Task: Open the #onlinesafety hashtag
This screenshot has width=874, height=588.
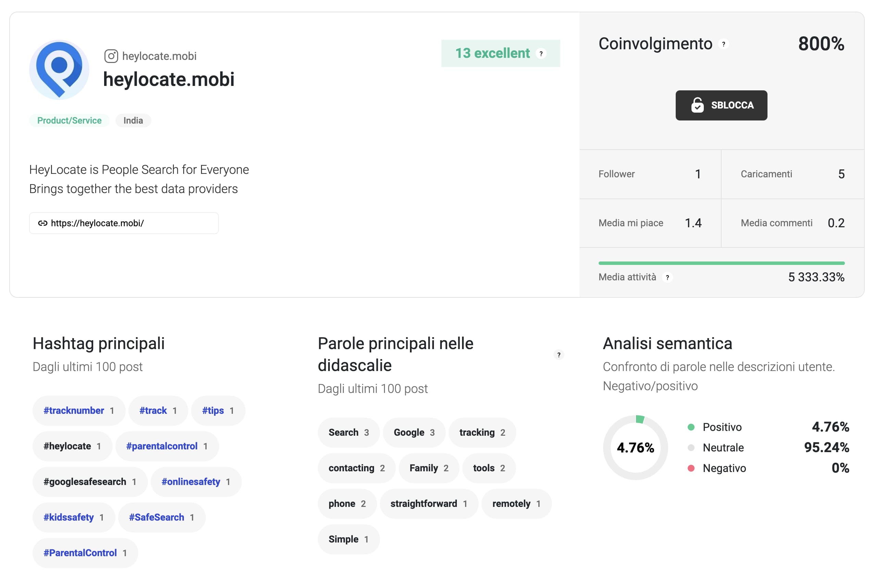Action: 196,482
